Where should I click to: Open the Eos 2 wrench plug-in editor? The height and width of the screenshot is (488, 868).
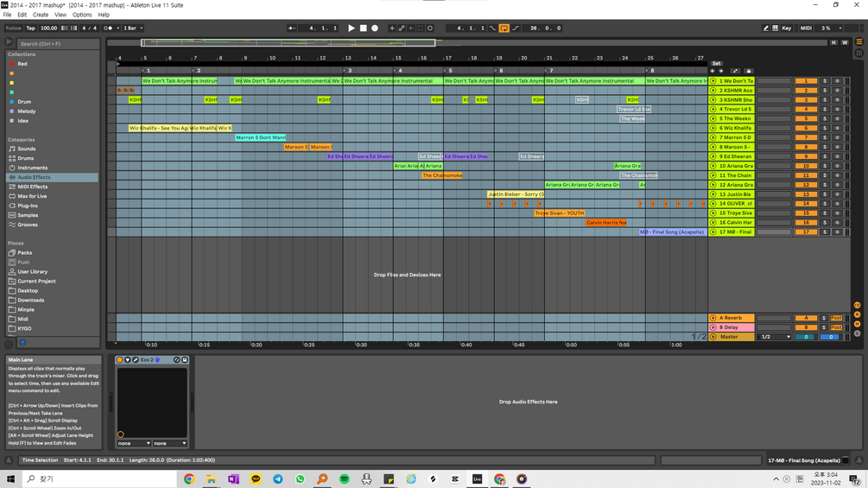click(x=135, y=360)
